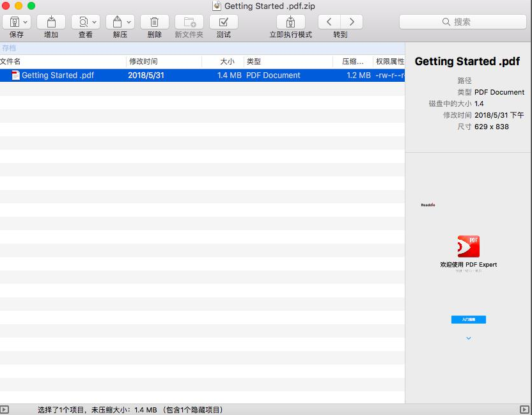The height and width of the screenshot is (415, 532).
Task: Click the 保存 (Save) toolbar icon
Action: click(x=13, y=22)
